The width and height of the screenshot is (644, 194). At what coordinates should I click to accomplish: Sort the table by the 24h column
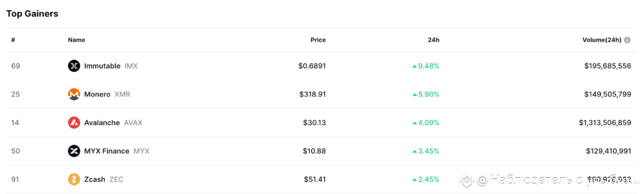[434, 40]
